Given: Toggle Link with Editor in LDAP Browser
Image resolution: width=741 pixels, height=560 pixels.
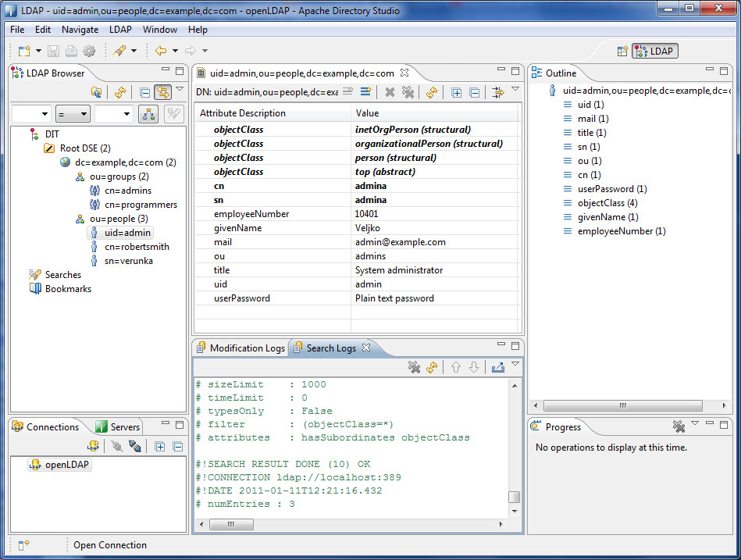Looking at the screenshot, I should point(163,92).
